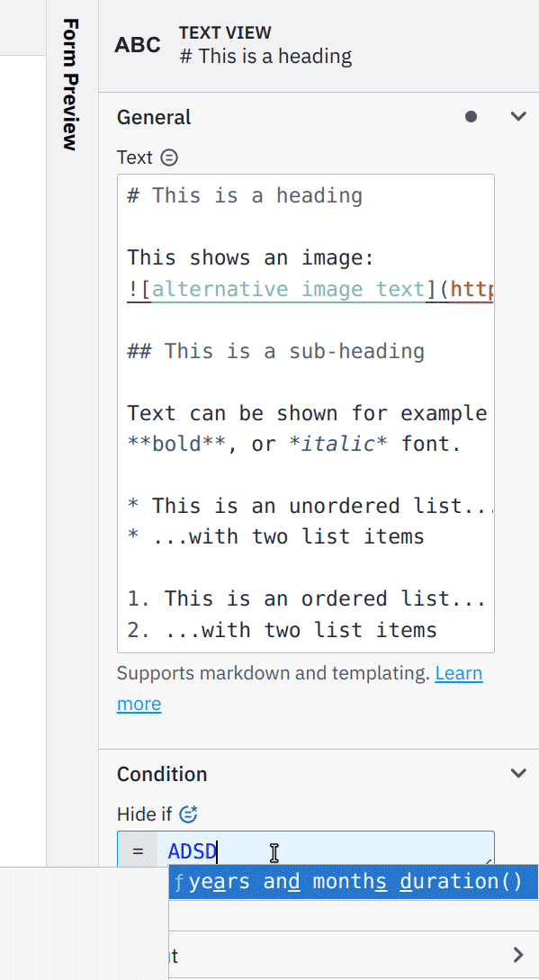539x980 pixels.
Task: Click the templating icon next to the Text label
Action: (x=168, y=157)
